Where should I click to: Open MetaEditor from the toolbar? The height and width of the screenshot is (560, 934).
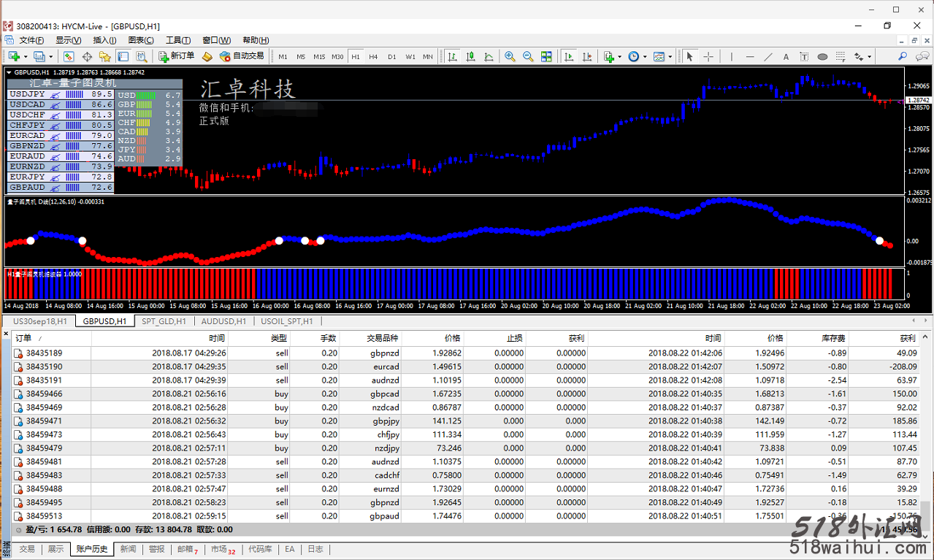207,56
